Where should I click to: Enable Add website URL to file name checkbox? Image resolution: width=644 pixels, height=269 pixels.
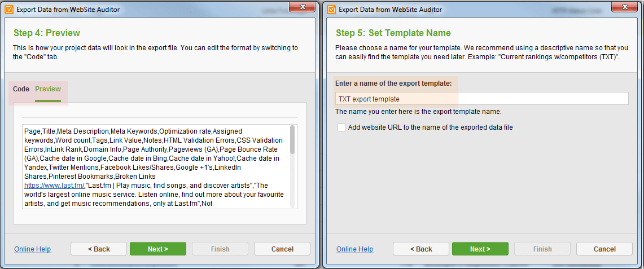click(341, 127)
